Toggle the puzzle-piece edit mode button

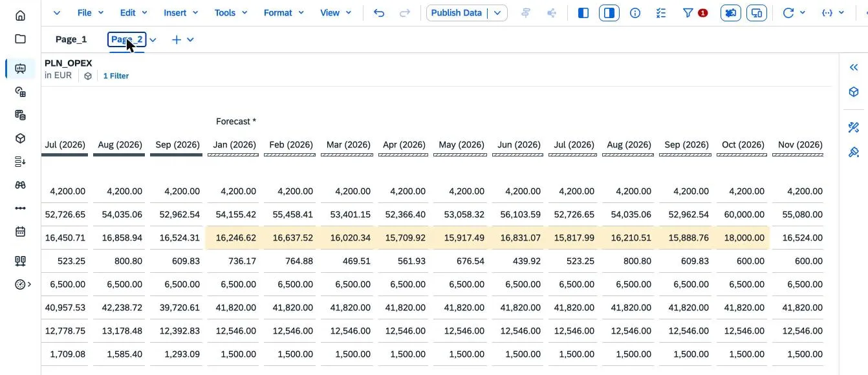click(x=730, y=13)
